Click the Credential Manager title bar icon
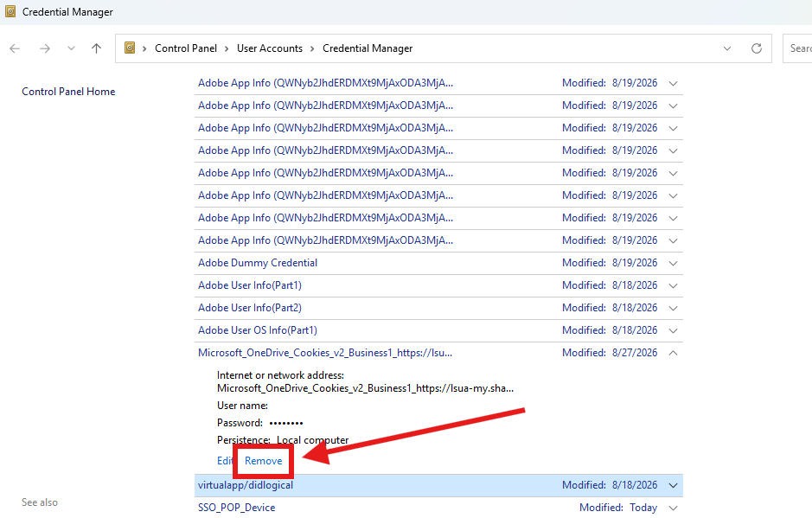 (x=10, y=11)
